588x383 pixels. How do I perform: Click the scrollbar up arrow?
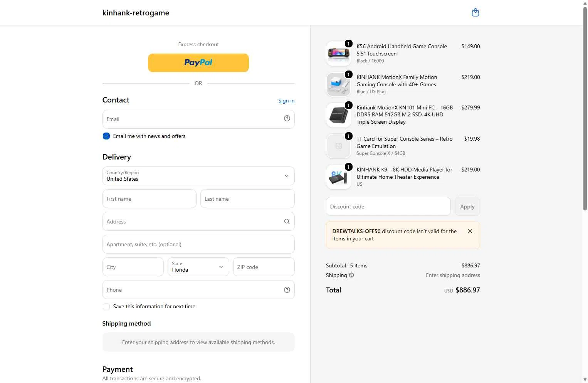click(x=585, y=3)
